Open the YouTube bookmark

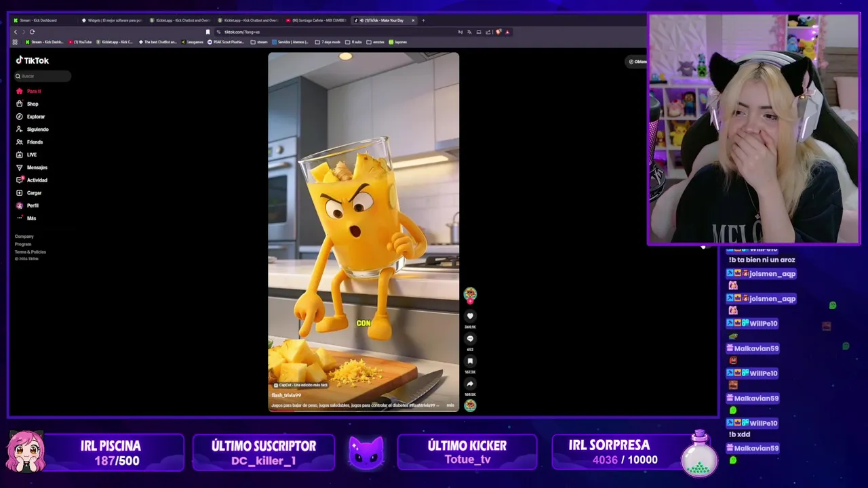tap(81, 42)
